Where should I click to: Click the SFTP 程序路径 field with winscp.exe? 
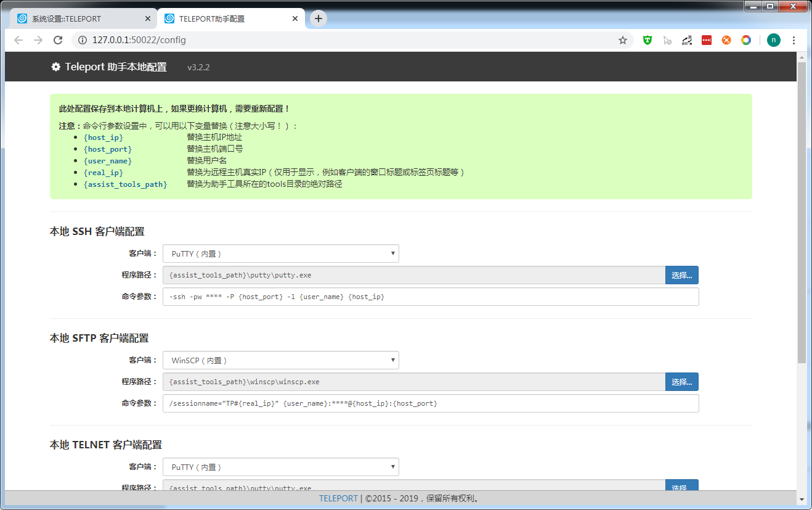(414, 382)
